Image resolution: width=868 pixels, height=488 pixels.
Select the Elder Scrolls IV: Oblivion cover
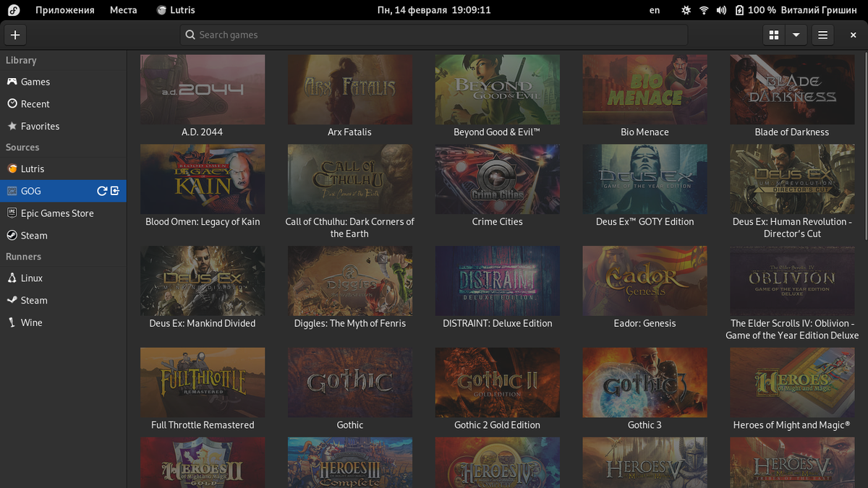coord(793,281)
